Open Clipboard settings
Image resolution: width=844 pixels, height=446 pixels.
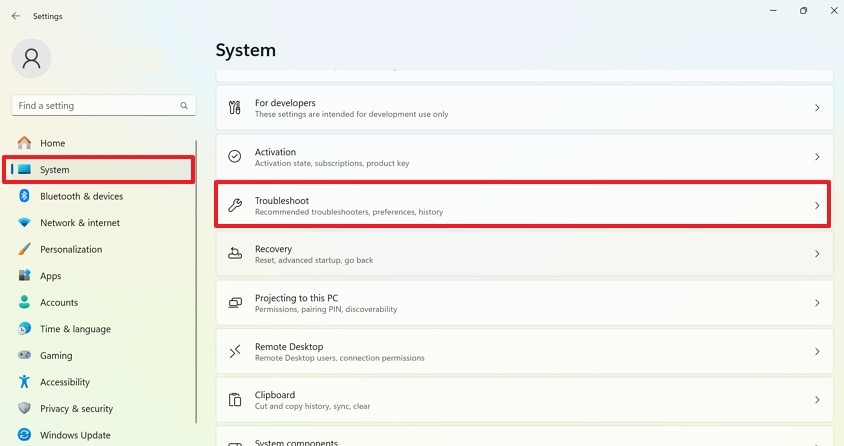pos(524,400)
